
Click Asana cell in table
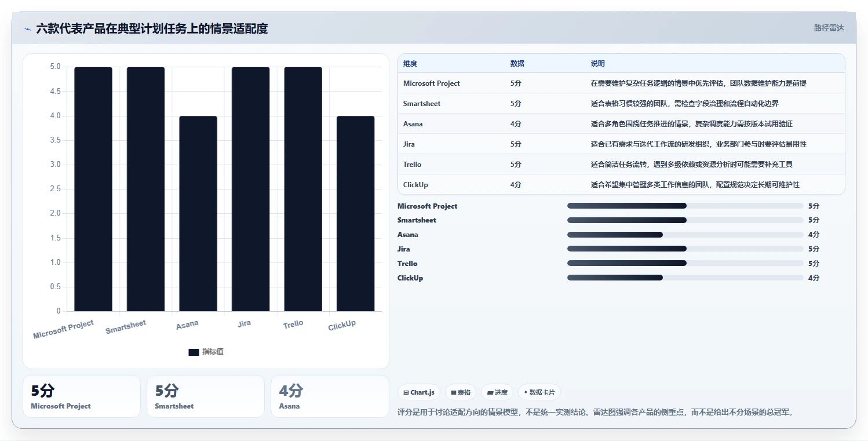(413, 124)
